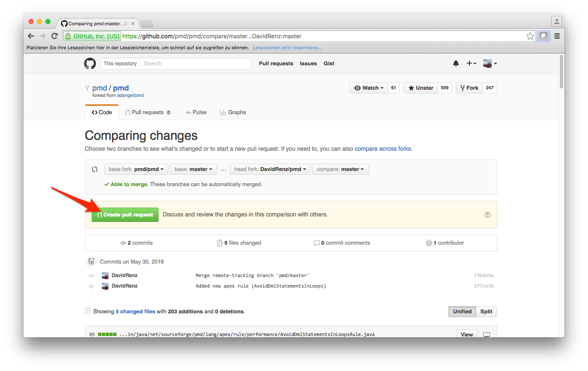588x371 pixels.
Task: Click DavidRenz avatar on Merge commit
Action: 105,275
